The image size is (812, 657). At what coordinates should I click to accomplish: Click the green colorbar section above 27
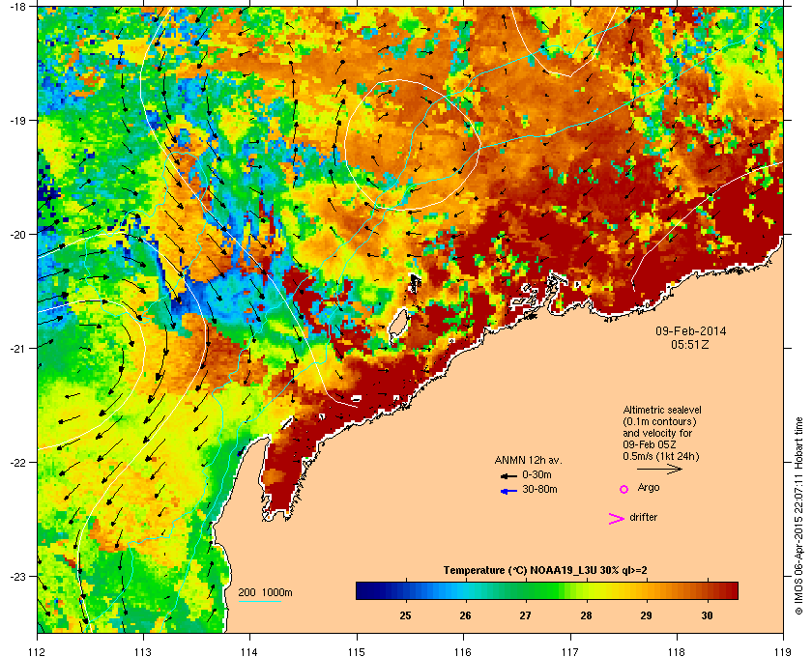[x=526, y=590]
